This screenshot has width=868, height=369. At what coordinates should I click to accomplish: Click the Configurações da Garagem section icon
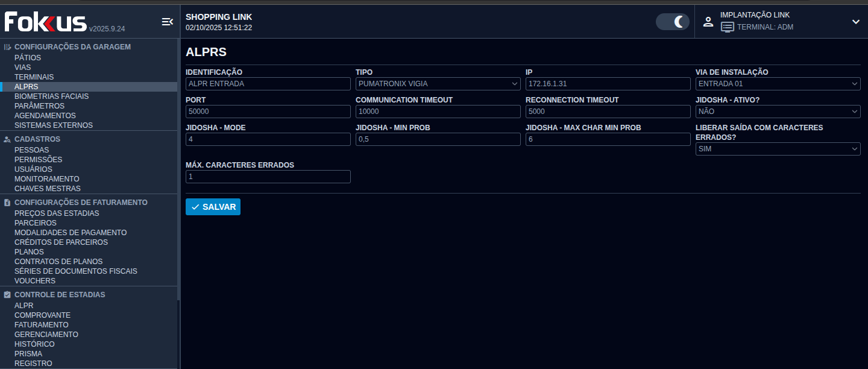pyautogui.click(x=7, y=47)
